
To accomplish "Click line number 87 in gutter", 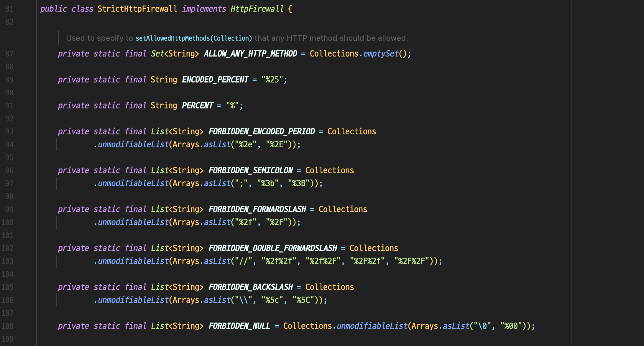I will click(x=9, y=54).
